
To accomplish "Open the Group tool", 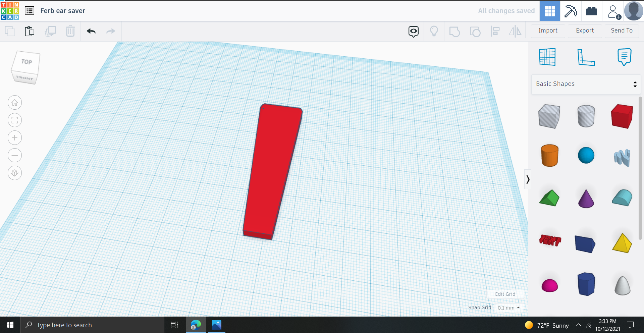I will click(454, 31).
